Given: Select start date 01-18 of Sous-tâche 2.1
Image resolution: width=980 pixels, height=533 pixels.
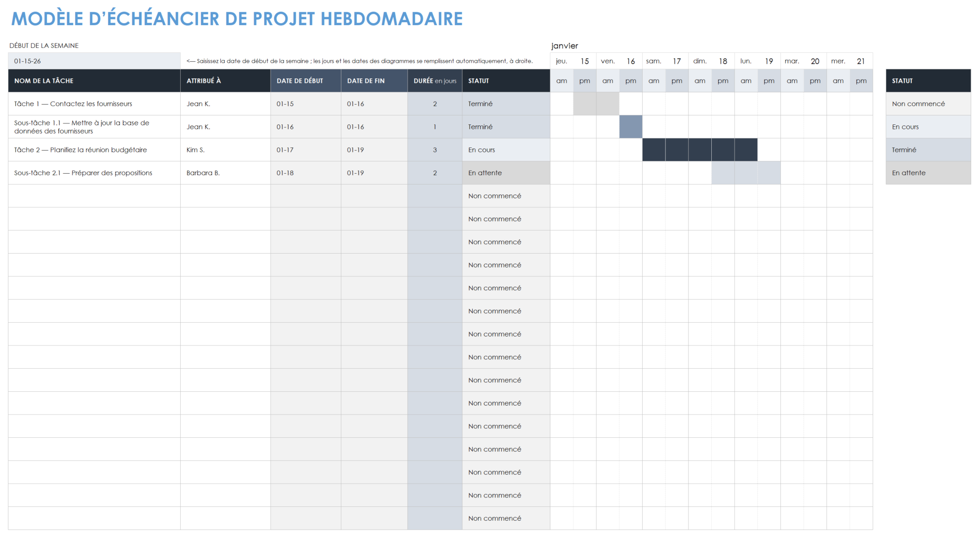Looking at the screenshot, I should point(306,173).
